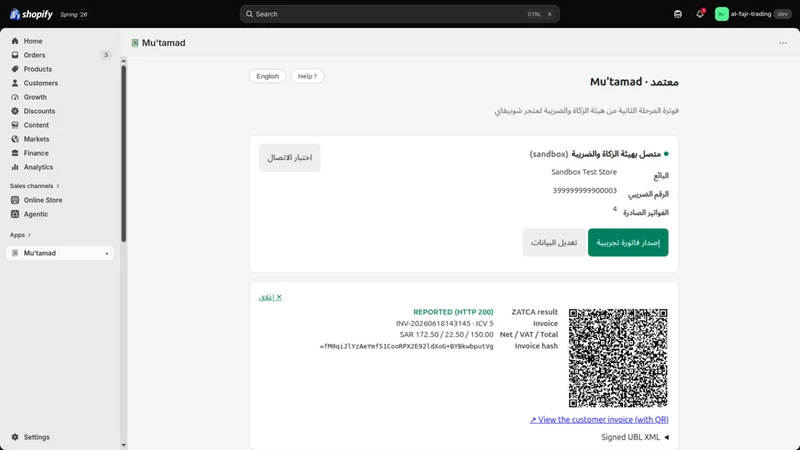Open Discounts section
This screenshot has height=450, width=800.
click(39, 111)
